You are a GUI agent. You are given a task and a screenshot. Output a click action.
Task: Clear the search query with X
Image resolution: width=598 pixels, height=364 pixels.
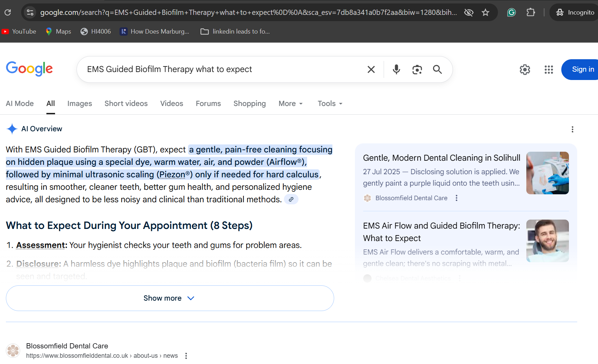pos(371,70)
